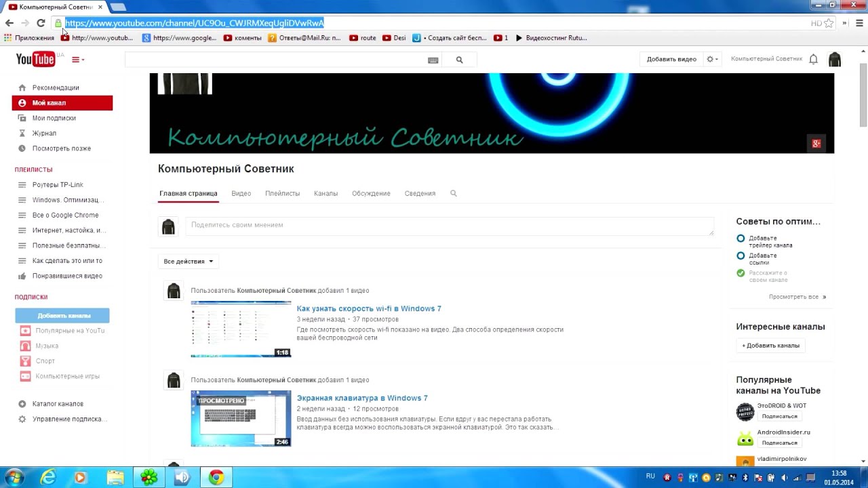Click Просмотреть все link

point(797,297)
